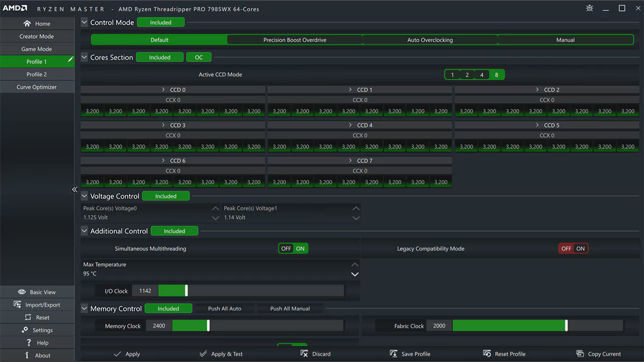
Task: Toggle Cores Section Included button
Action: tap(159, 57)
